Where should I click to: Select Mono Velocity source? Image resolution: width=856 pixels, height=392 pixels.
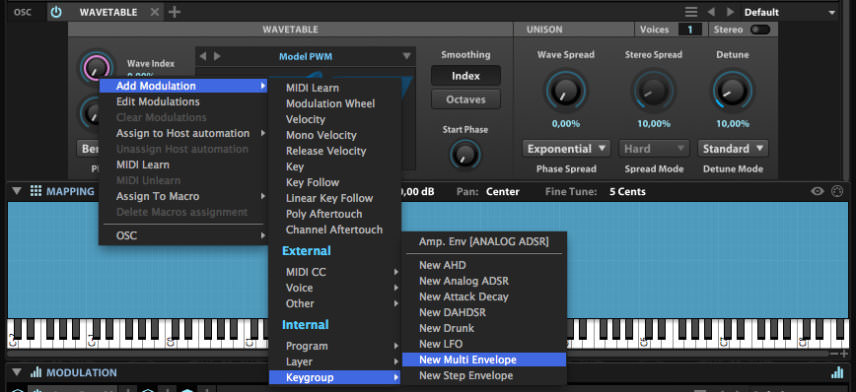335,135
